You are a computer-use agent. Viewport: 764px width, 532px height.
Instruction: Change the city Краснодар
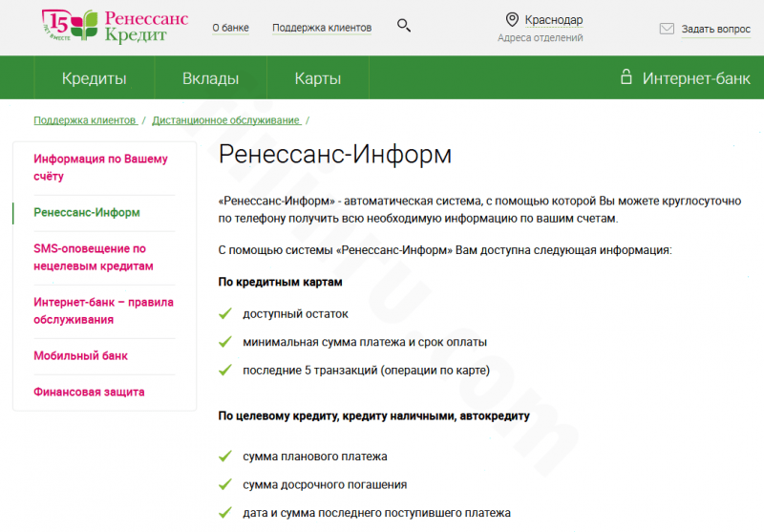tap(554, 20)
